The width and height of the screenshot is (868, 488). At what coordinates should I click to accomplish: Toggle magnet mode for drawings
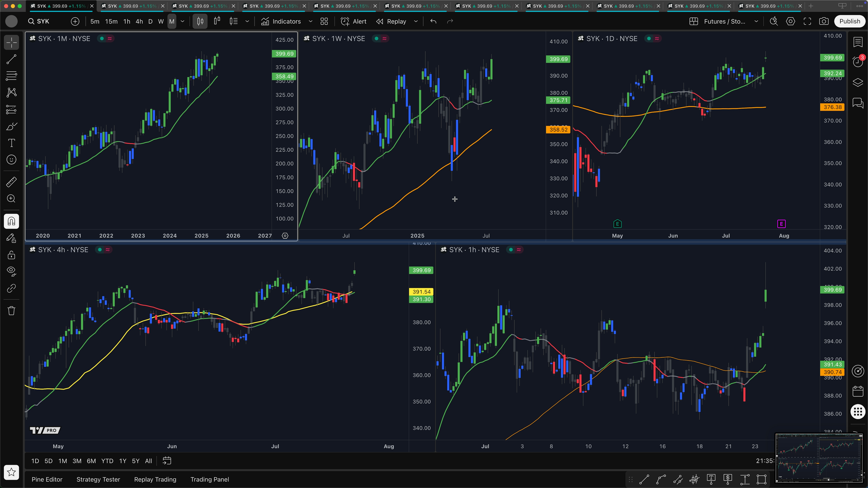[12, 221]
